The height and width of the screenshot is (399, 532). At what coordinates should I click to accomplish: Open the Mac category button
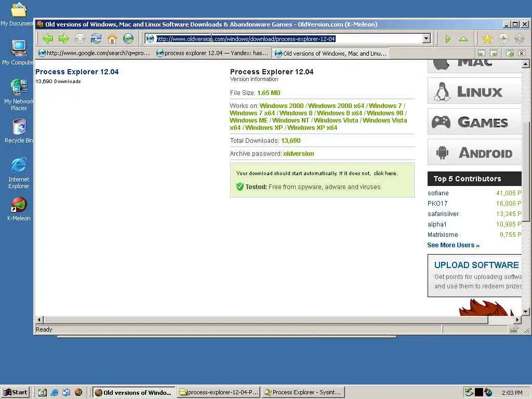pyautogui.click(x=474, y=66)
